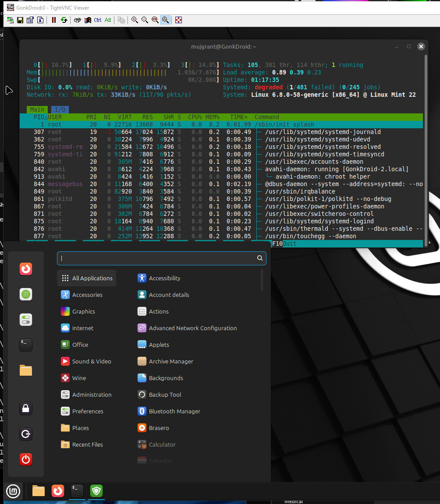Sort htop by the TIME+ column header

pos(239,117)
